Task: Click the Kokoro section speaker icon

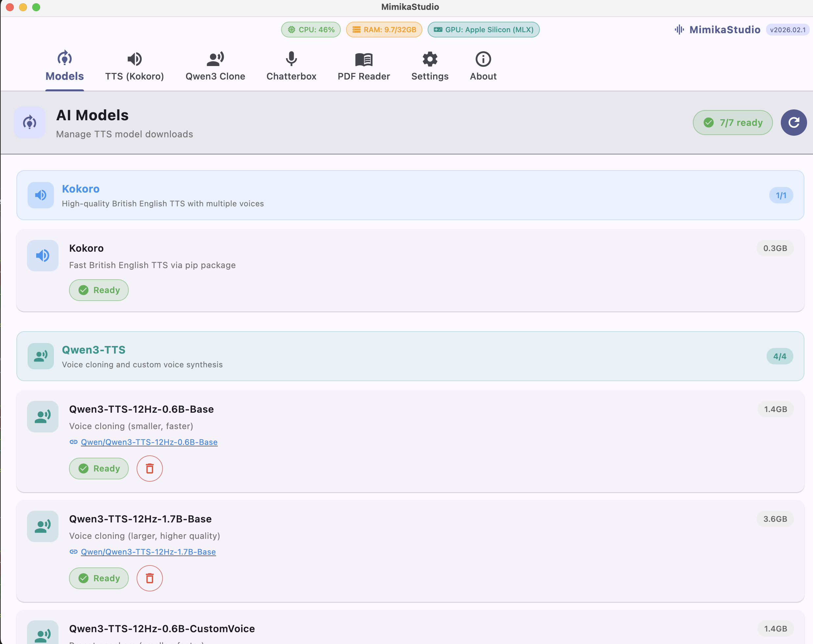Action: pos(41,195)
